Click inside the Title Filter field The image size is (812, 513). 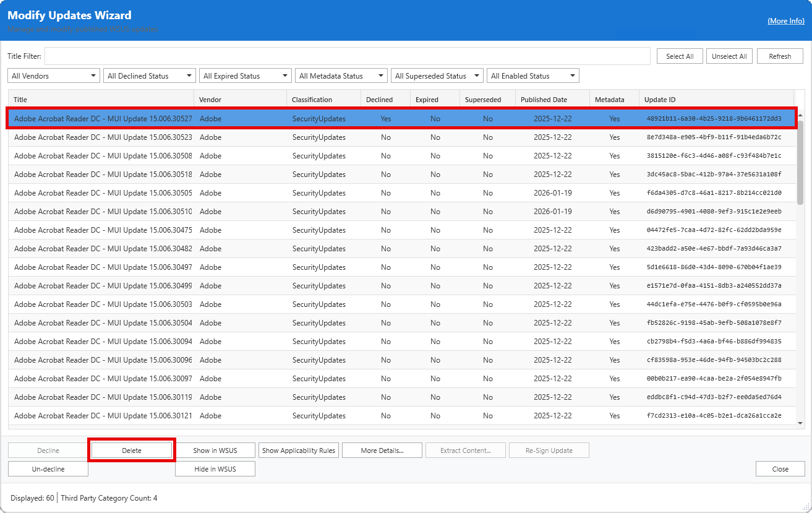(340, 56)
